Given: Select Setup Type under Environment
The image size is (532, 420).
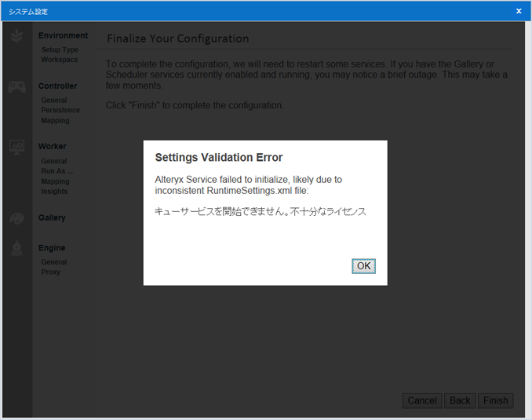Looking at the screenshot, I should 60,49.
